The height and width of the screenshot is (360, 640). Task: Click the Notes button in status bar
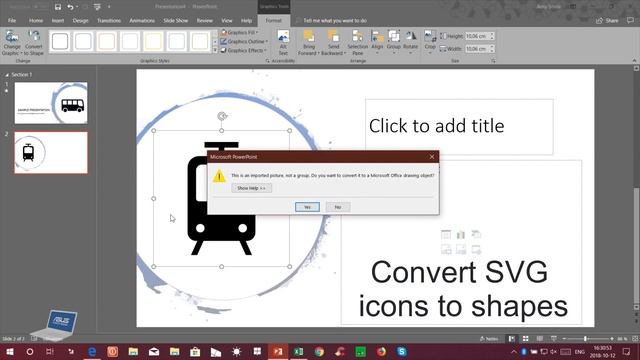(489, 339)
